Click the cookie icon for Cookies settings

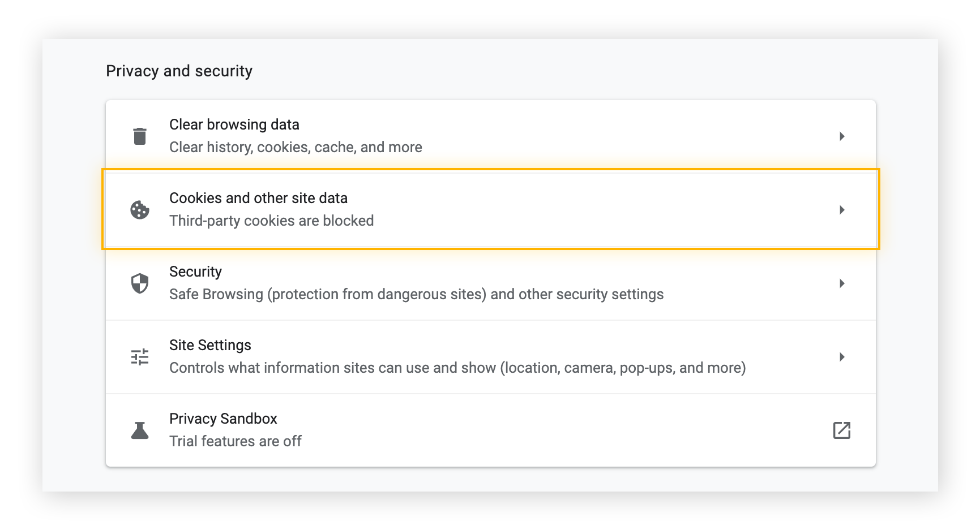tap(140, 210)
